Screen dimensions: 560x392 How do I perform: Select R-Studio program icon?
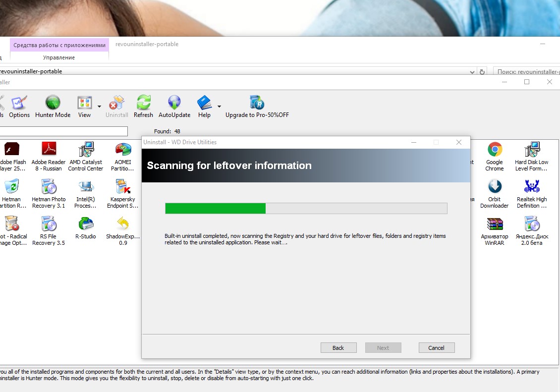(x=86, y=227)
